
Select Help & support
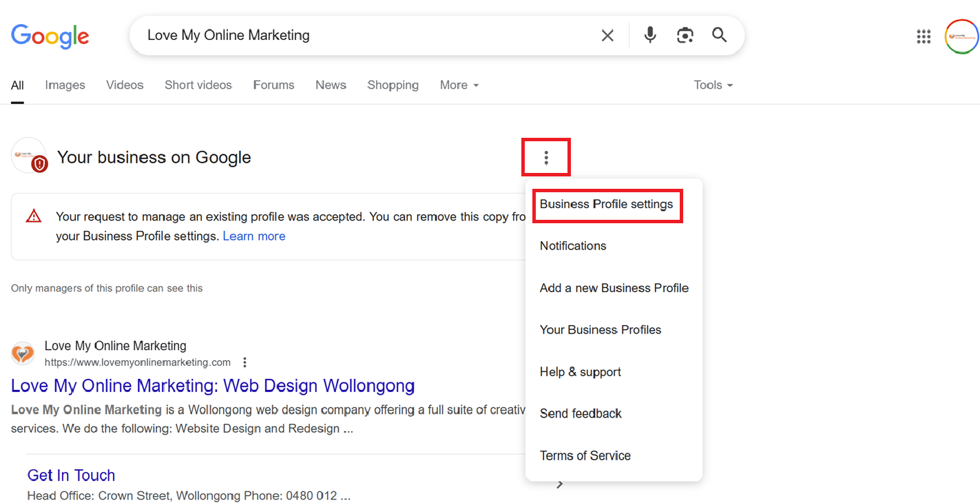click(581, 372)
